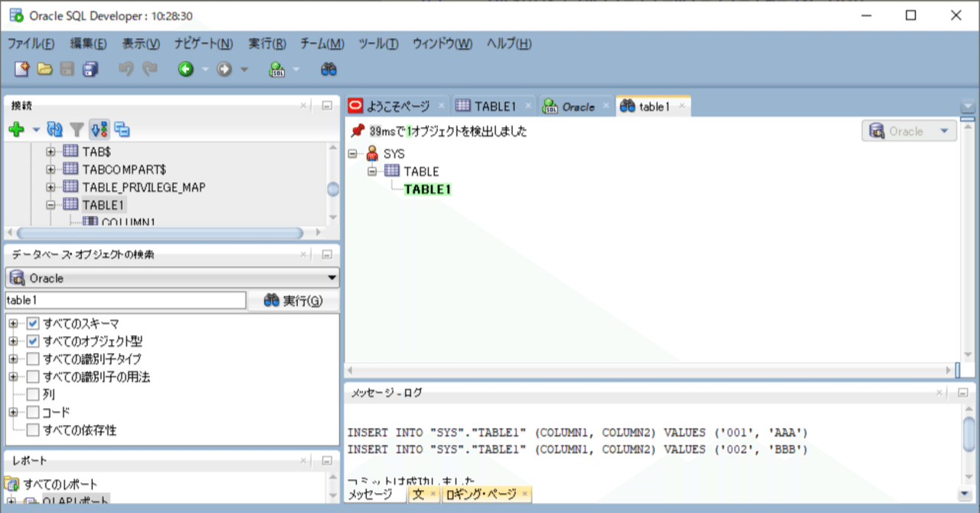Uncheck すべてのスキーマ checkbox
This screenshot has height=513, width=980.
click(31, 325)
